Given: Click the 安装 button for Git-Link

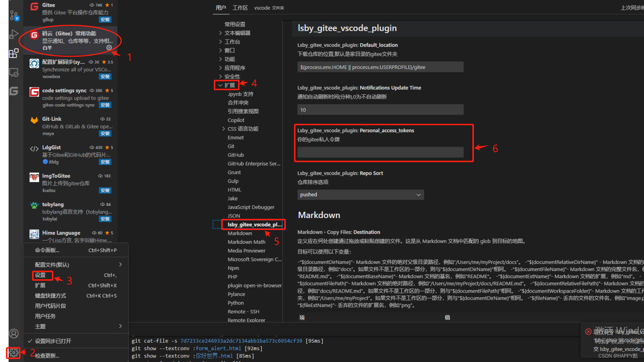Looking at the screenshot, I should (x=105, y=133).
